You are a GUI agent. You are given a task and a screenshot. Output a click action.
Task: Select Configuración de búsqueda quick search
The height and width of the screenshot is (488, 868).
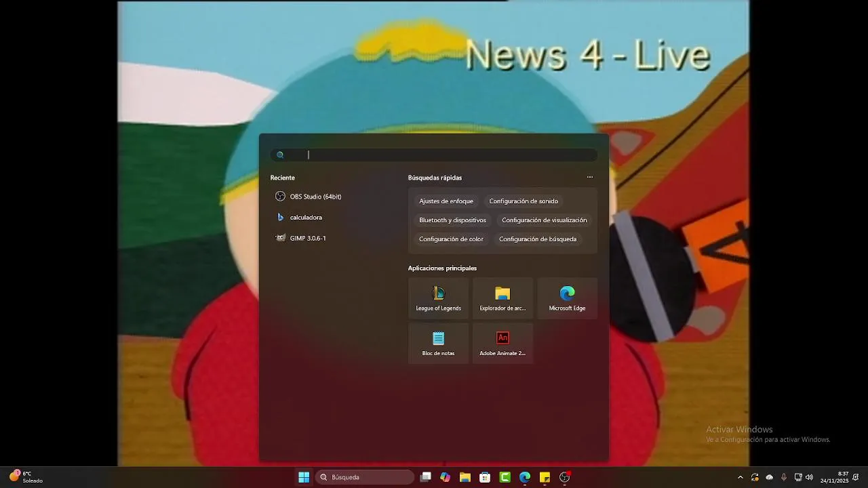click(538, 239)
